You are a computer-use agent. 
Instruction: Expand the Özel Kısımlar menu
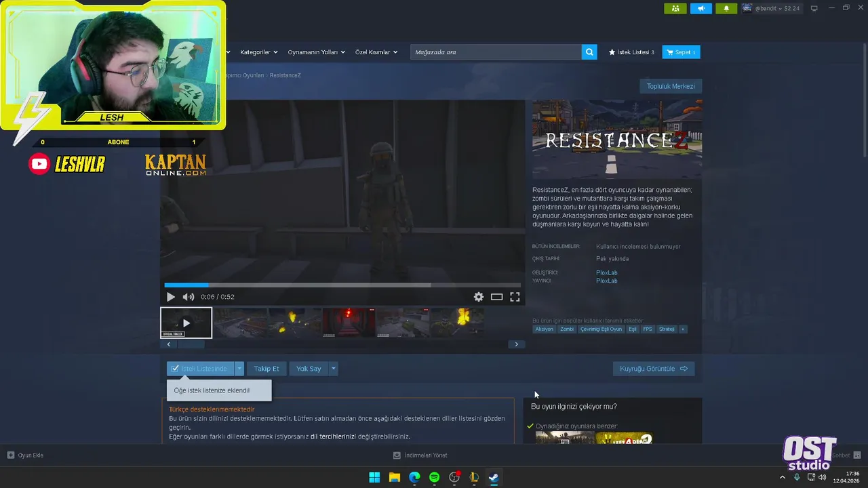pyautogui.click(x=376, y=52)
